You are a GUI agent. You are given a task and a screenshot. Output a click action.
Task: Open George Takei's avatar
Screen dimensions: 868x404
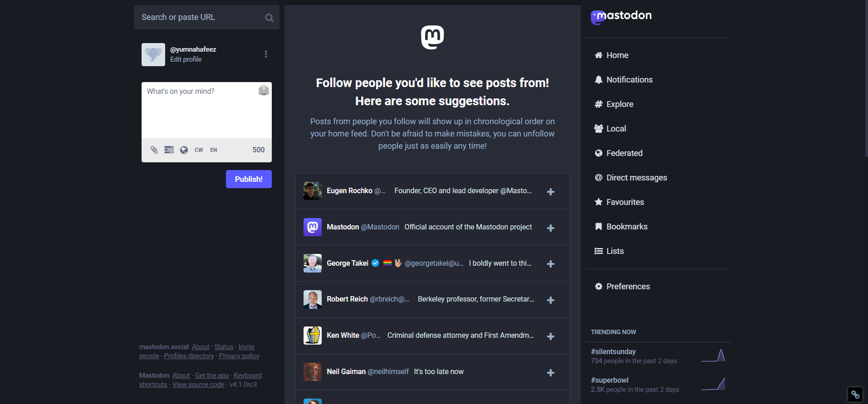coord(313,263)
